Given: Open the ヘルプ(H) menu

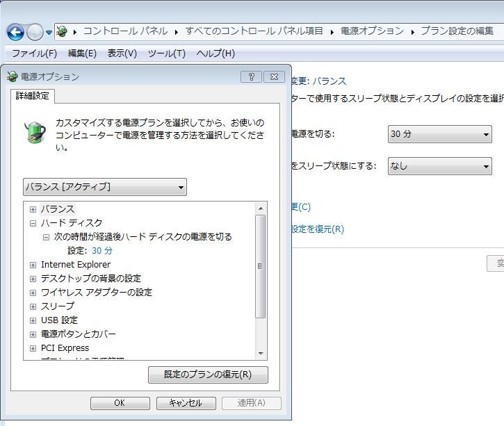Looking at the screenshot, I should [x=216, y=53].
